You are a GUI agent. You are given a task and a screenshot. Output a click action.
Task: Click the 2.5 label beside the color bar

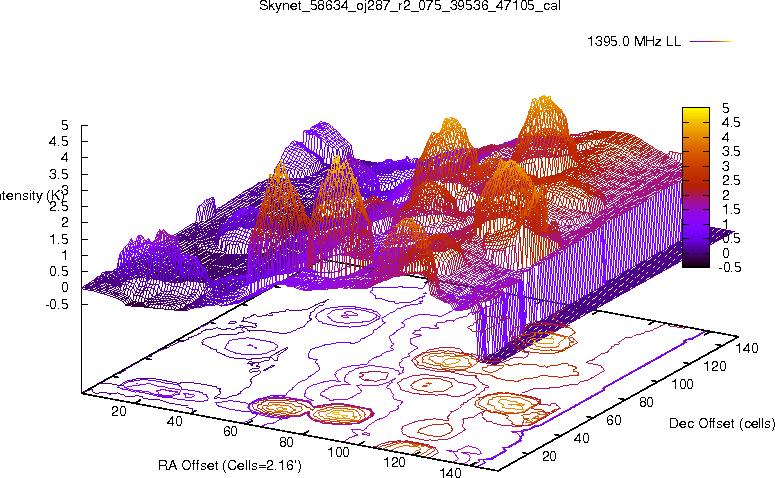click(731, 180)
